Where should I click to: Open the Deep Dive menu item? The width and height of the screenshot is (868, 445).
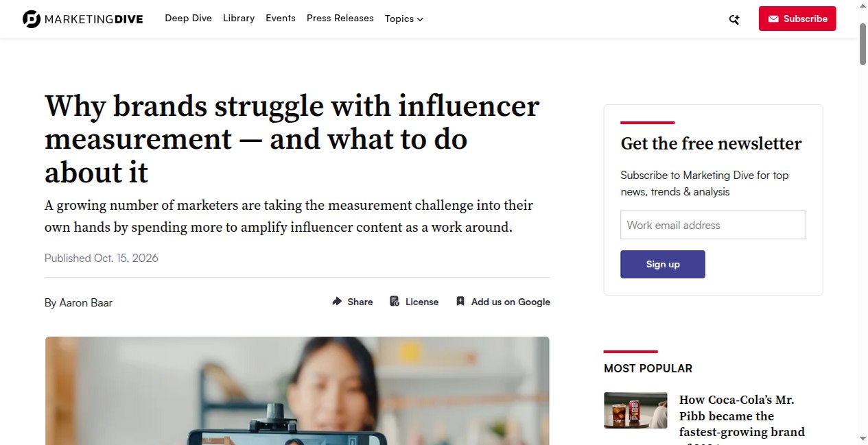(x=188, y=19)
